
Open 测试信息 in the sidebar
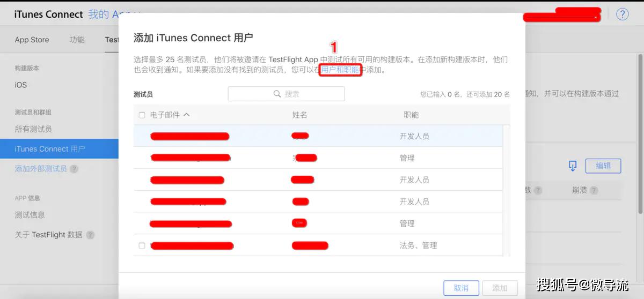coord(30,215)
